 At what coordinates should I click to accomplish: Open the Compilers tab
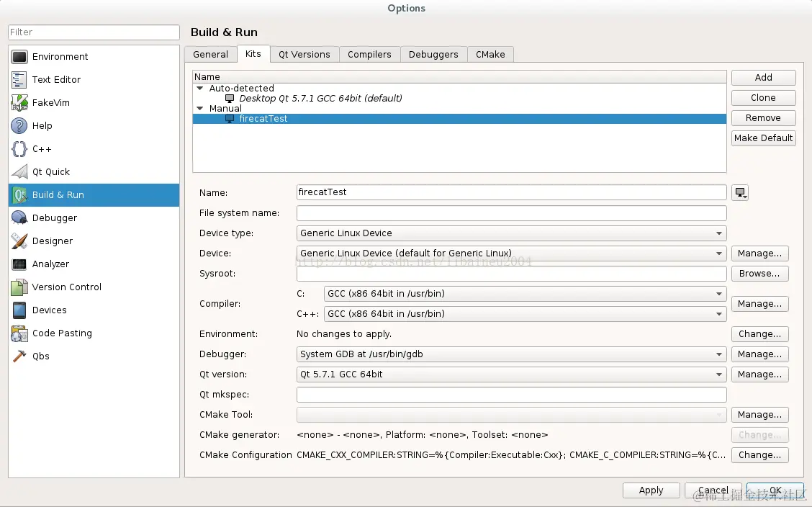[x=370, y=55]
